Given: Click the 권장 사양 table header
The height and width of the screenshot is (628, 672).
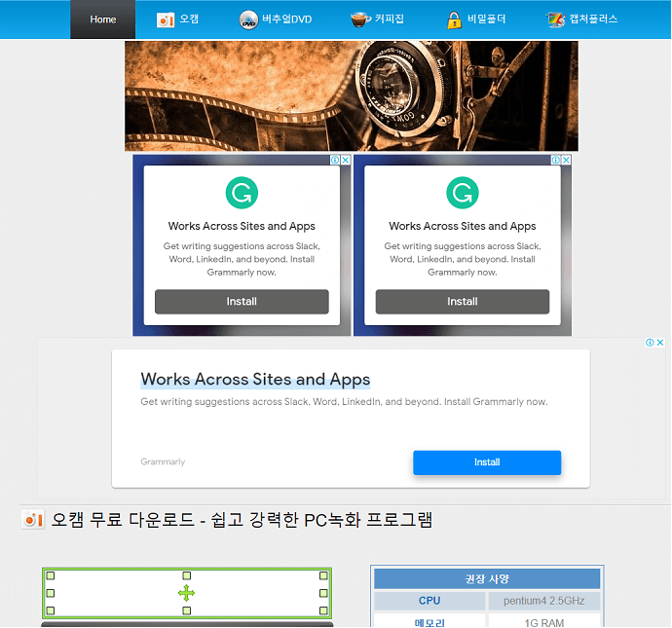Looking at the screenshot, I should point(487,579).
